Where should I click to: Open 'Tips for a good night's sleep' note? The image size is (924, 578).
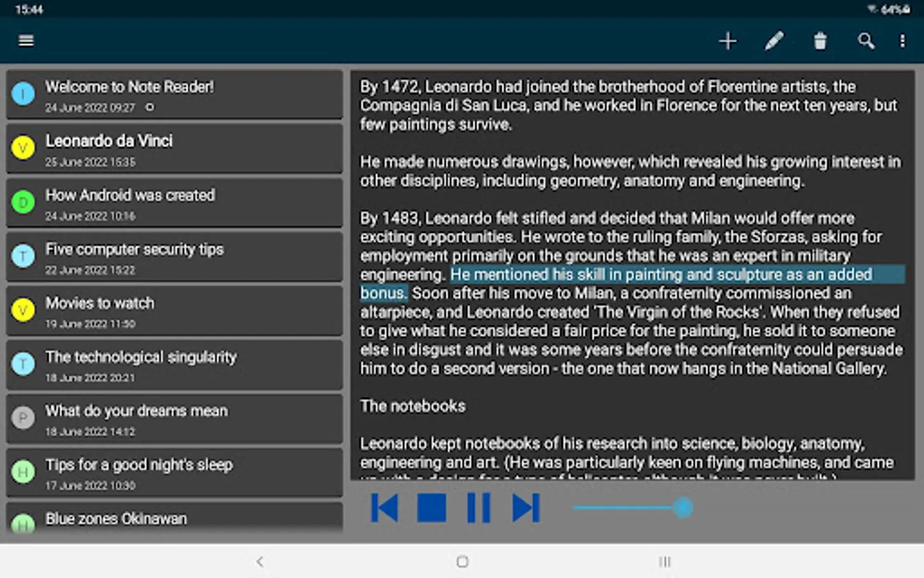(175, 472)
